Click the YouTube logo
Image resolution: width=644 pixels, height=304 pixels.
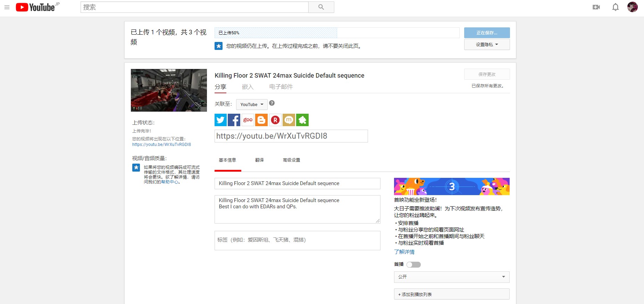[x=35, y=7]
